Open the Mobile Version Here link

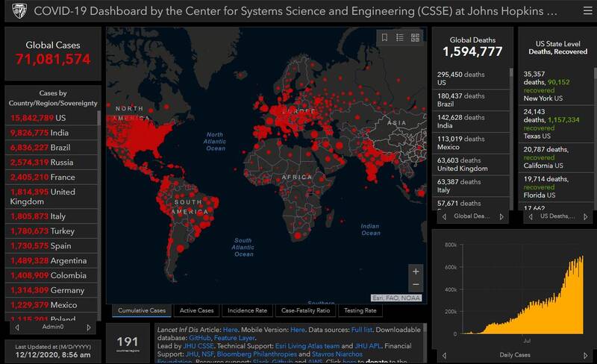tap(298, 330)
